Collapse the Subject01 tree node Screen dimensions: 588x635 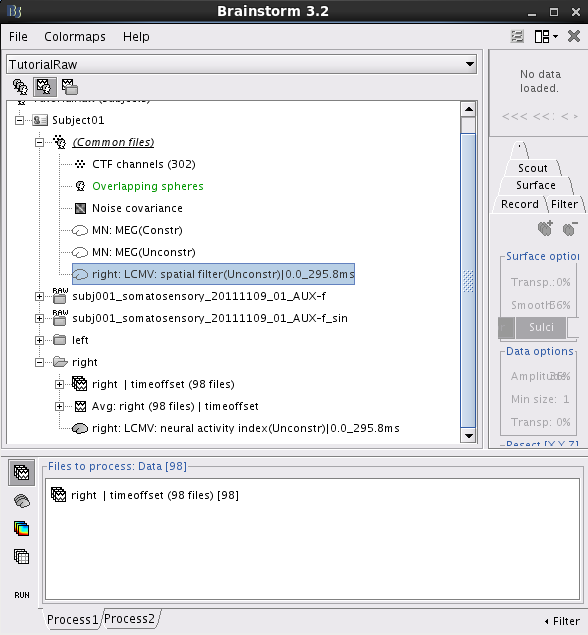tap(19, 120)
